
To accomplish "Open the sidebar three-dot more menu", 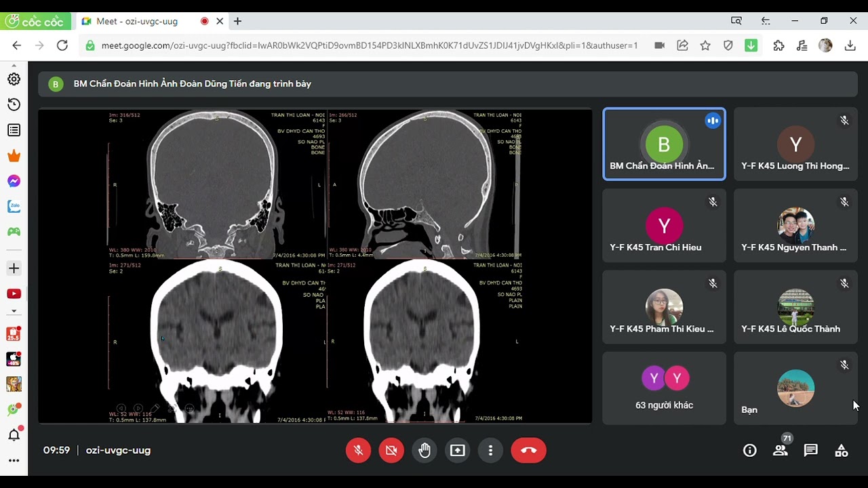I will 14,461.
